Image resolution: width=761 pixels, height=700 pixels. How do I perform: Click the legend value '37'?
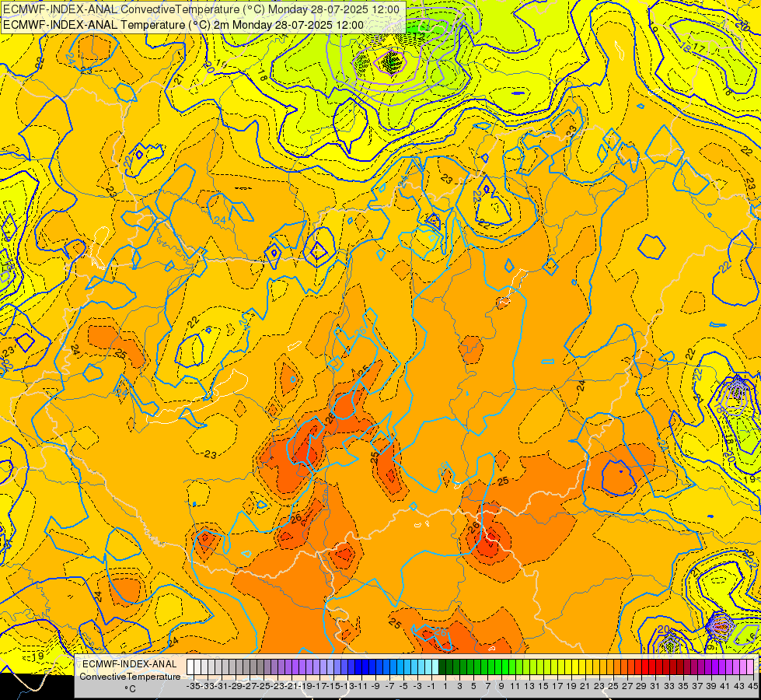(x=698, y=686)
